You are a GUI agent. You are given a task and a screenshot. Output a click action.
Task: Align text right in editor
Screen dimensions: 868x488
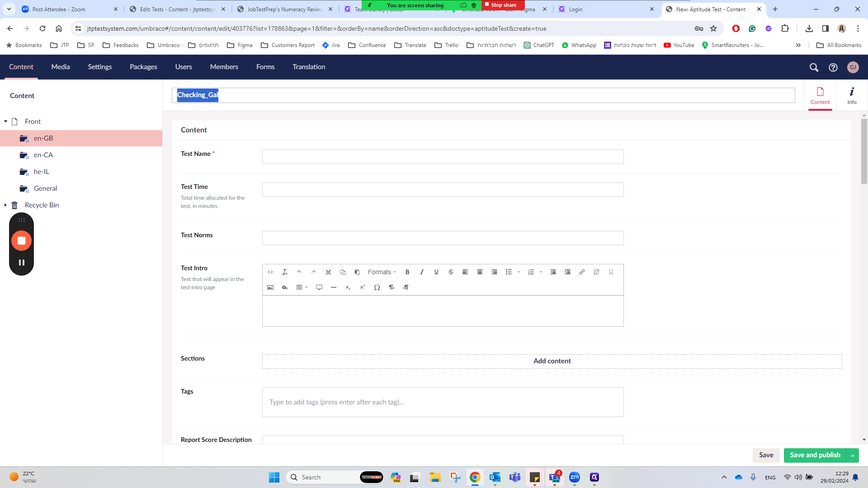(x=494, y=272)
